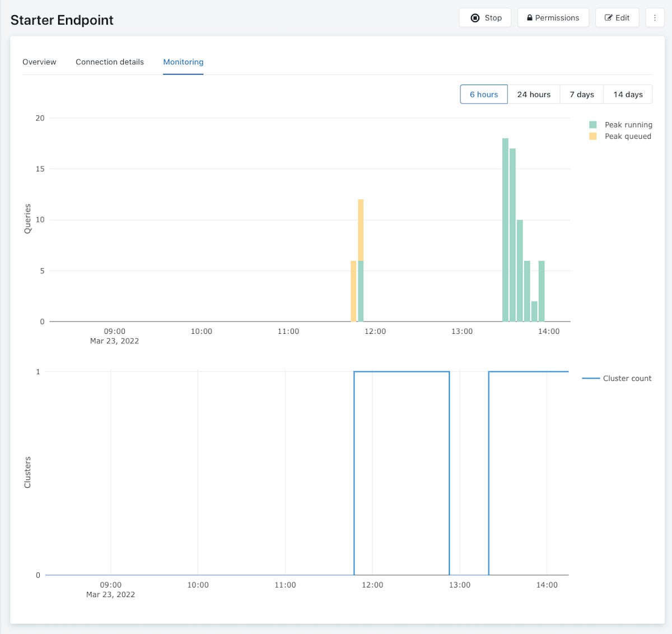672x634 pixels.
Task: Select the 24 hours time range
Action: [x=534, y=94]
